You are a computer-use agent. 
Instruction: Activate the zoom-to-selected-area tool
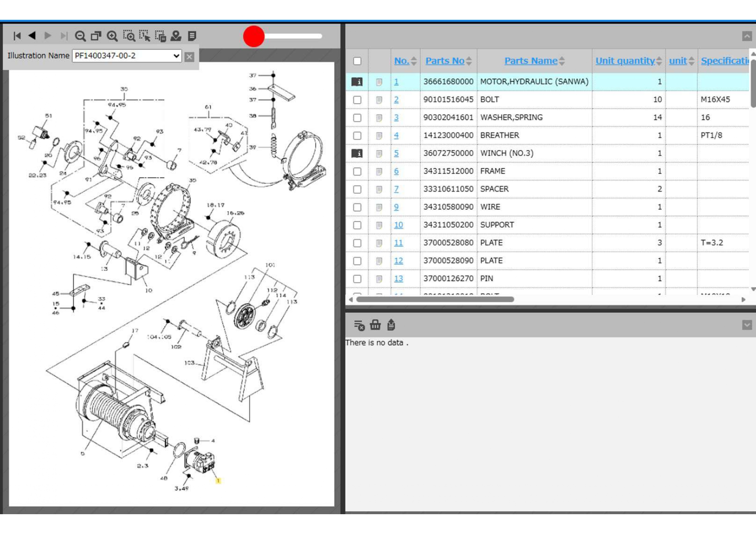128,36
